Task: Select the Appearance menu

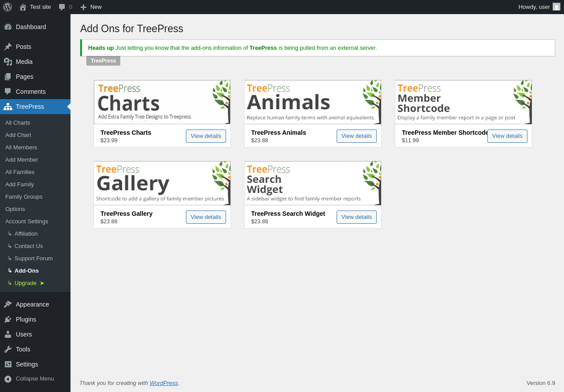Action: [35, 304]
